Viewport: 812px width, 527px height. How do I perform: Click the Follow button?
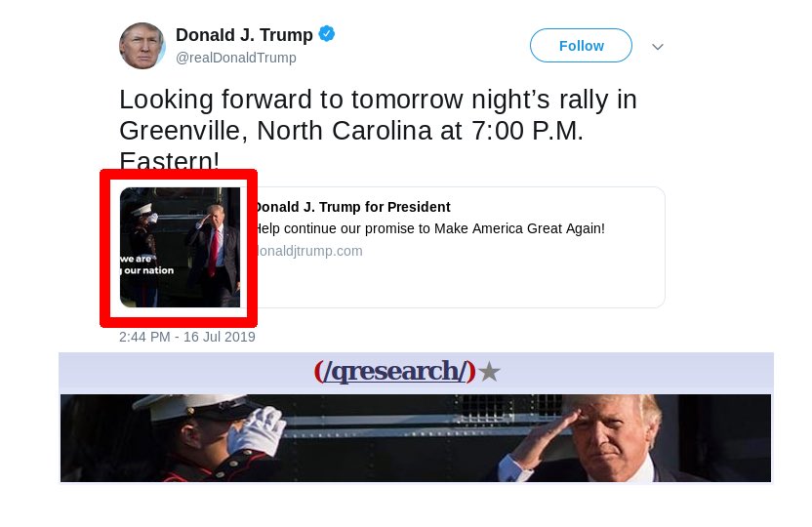tap(581, 46)
